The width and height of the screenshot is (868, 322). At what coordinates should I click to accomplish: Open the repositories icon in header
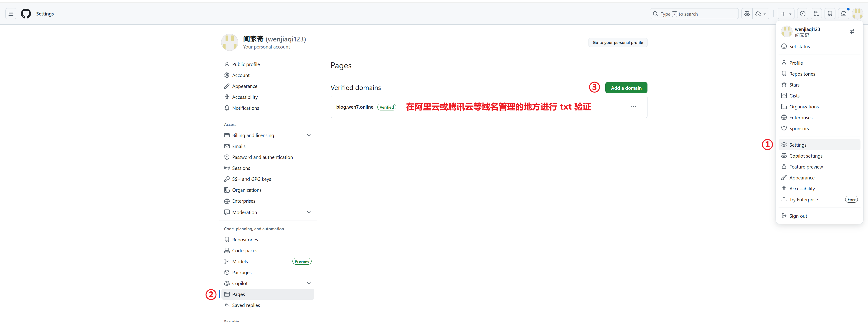point(830,14)
